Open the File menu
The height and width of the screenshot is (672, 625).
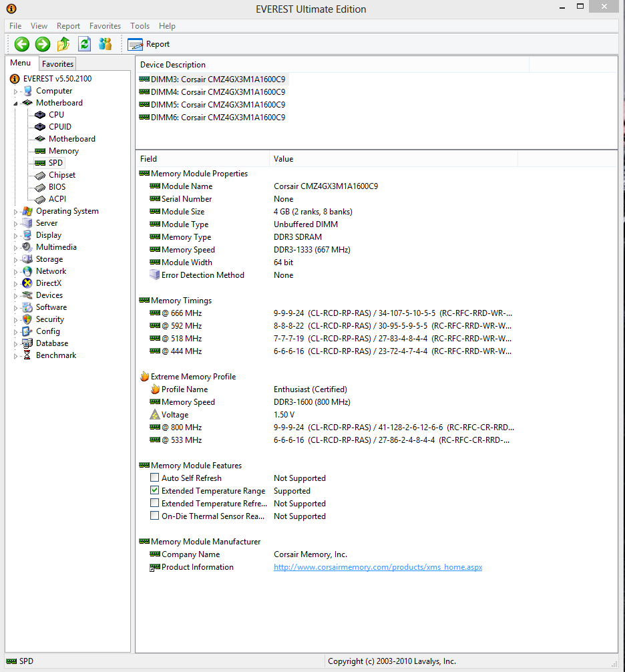click(15, 26)
